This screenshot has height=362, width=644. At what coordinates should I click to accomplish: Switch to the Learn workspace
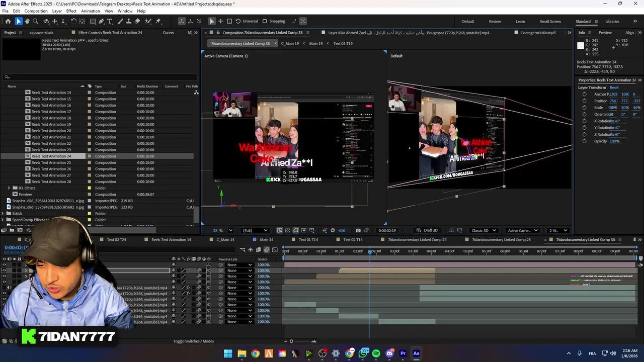(x=520, y=21)
